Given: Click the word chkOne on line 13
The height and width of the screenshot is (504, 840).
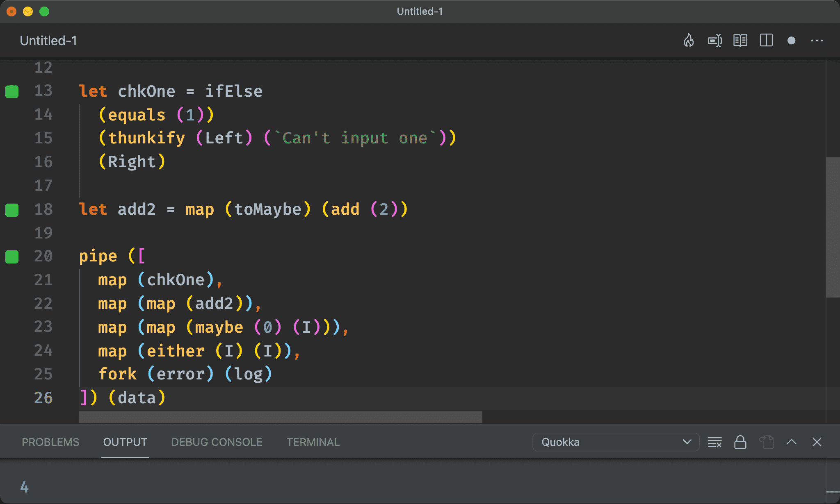Looking at the screenshot, I should tap(146, 91).
